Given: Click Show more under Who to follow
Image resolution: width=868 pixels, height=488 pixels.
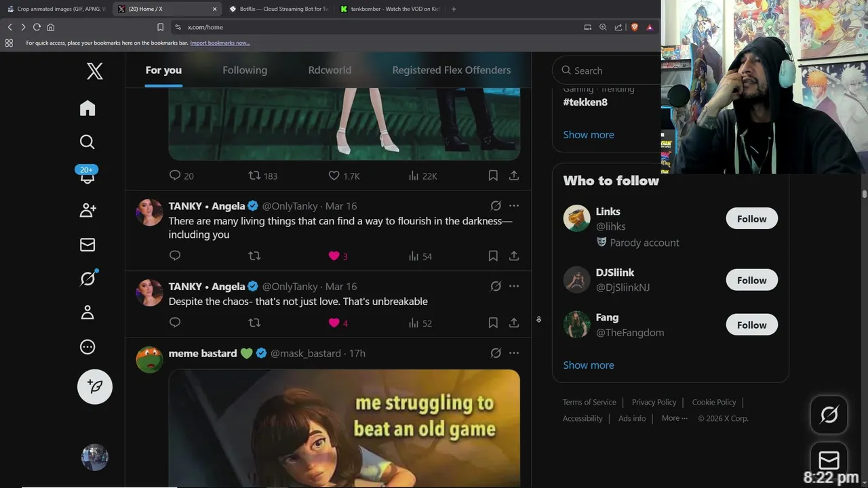Looking at the screenshot, I should coord(589,365).
